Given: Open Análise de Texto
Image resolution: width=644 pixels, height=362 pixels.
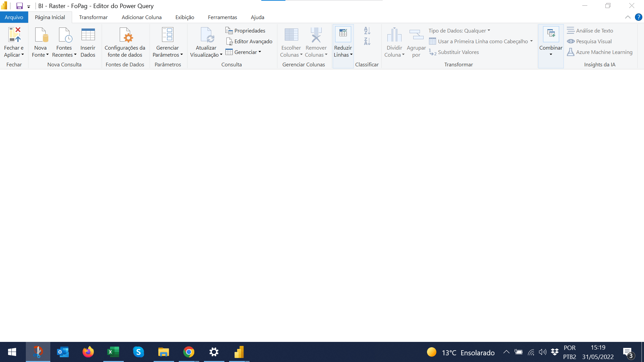Looking at the screenshot, I should tap(590, 31).
